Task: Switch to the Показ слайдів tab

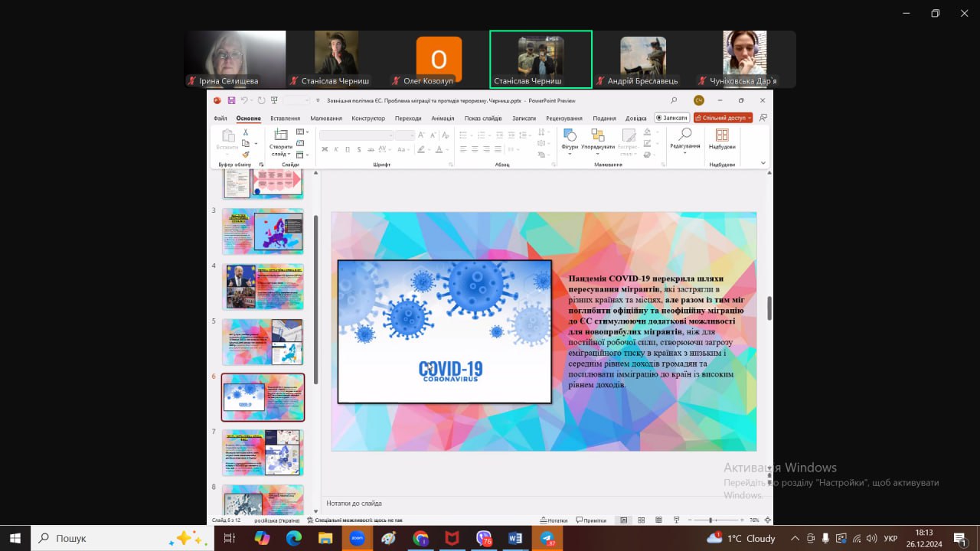Action: tap(483, 119)
